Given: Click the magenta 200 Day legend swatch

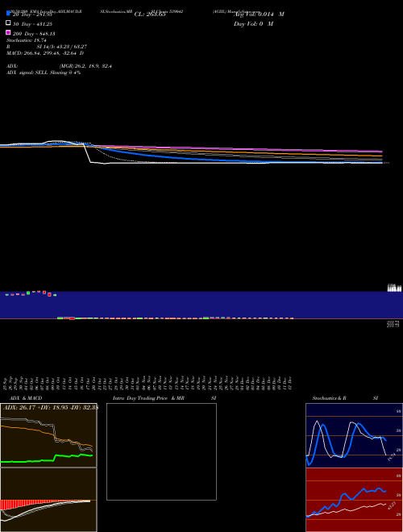Looking at the screenshot, I should coord(8,32).
